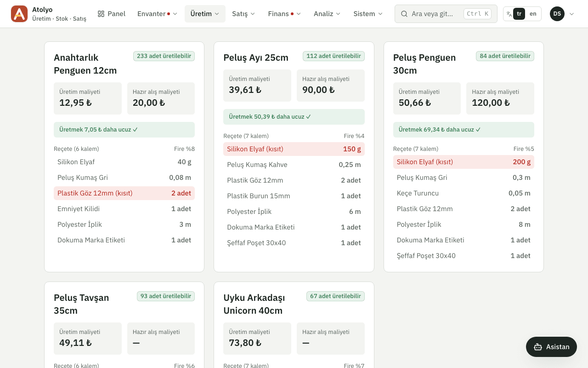The image size is (588, 368).
Task: Open the Finans dropdown menu
Action: pyautogui.click(x=284, y=14)
